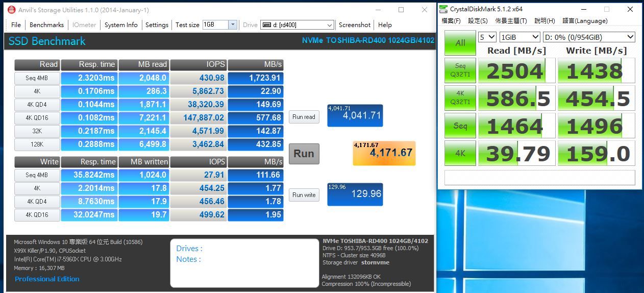
Task: Click Anvil's Storage Utilities title icon
Action: click(11, 10)
